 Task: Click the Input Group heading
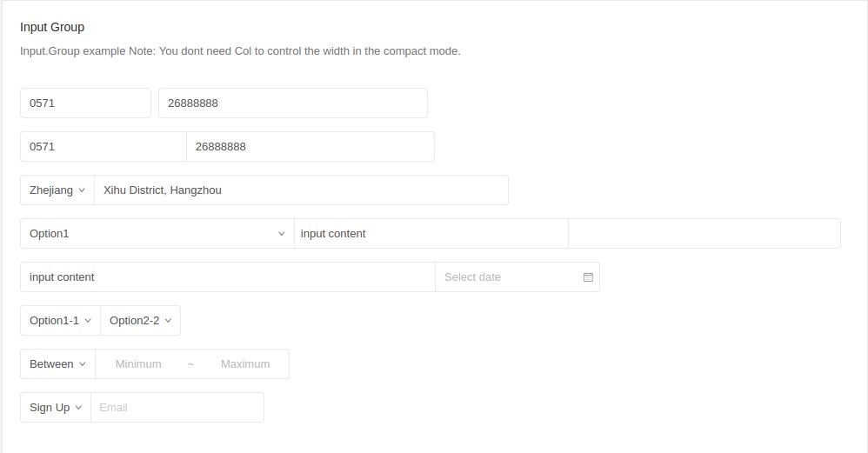[52, 28]
